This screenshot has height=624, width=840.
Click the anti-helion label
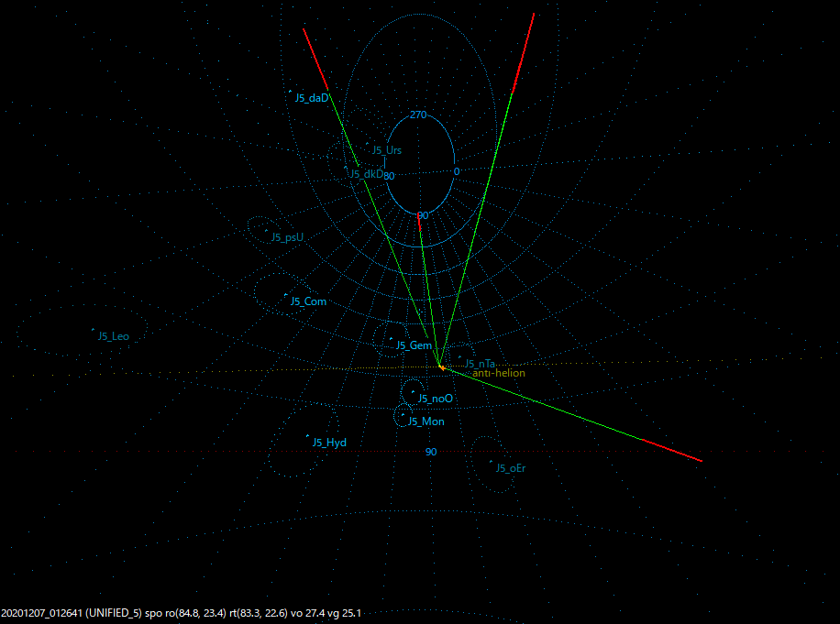pyautogui.click(x=498, y=373)
